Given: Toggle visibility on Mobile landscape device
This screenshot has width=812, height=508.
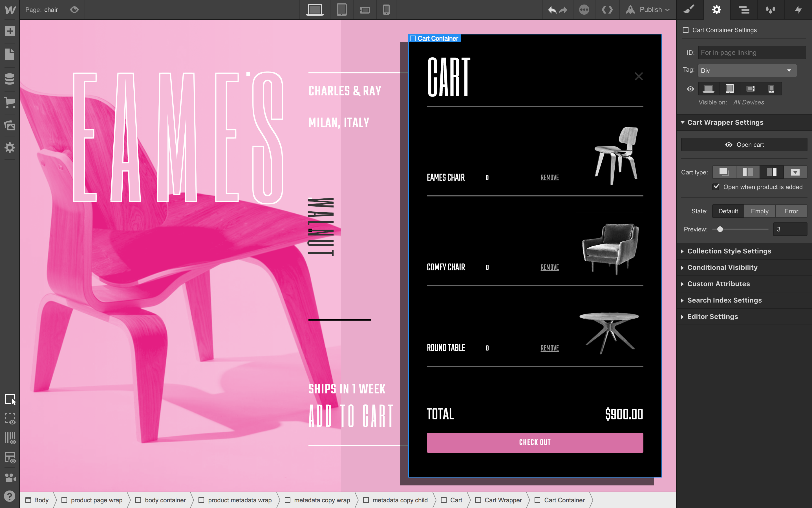Looking at the screenshot, I should click(750, 89).
